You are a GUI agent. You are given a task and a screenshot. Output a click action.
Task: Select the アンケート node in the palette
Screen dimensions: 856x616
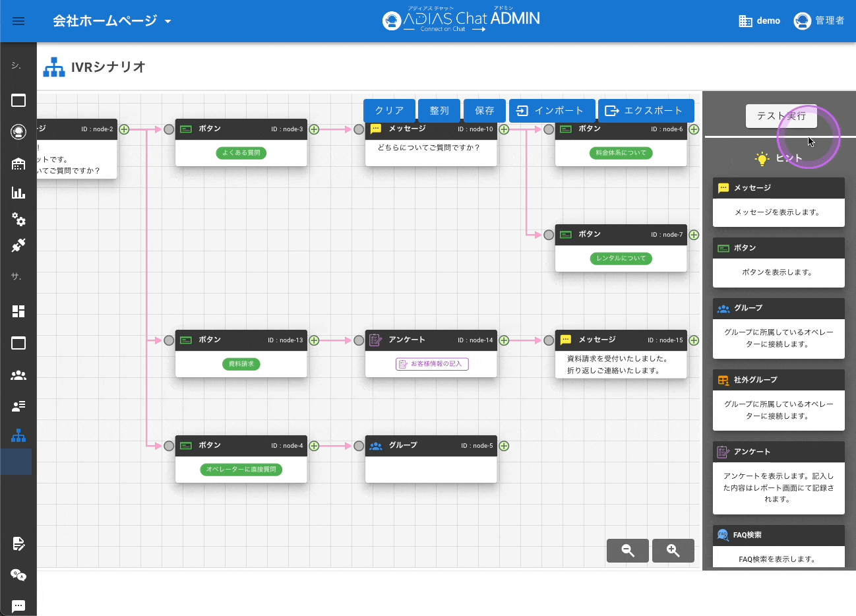(778, 452)
